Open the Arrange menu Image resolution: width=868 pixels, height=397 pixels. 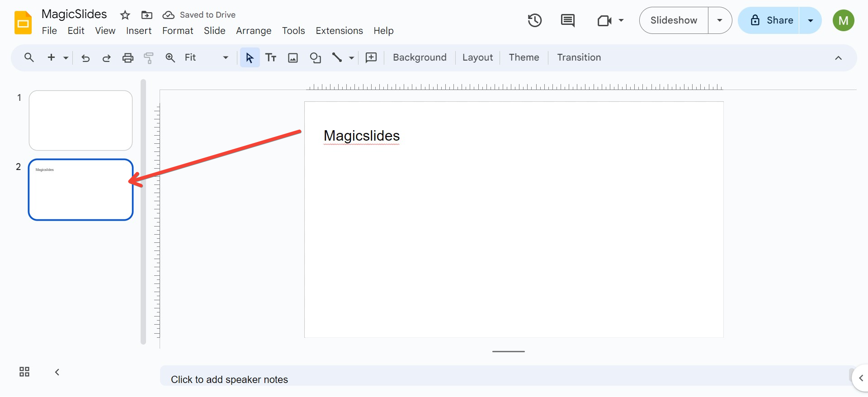click(254, 31)
